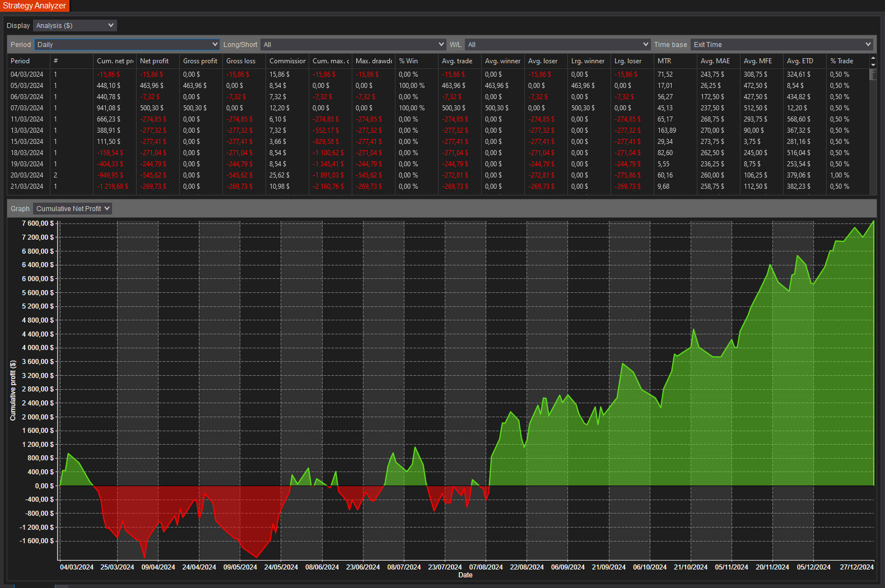Open the Period Daily dropdown

[x=127, y=45]
